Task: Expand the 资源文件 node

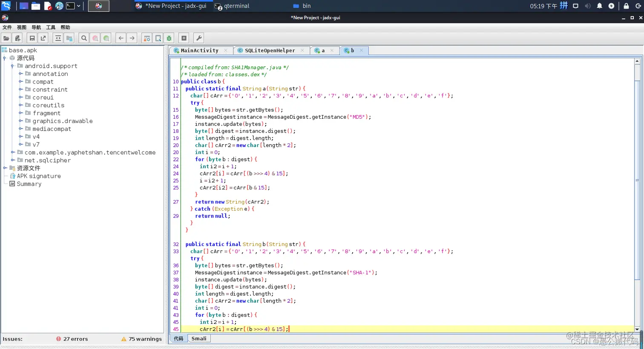Action: [5, 168]
